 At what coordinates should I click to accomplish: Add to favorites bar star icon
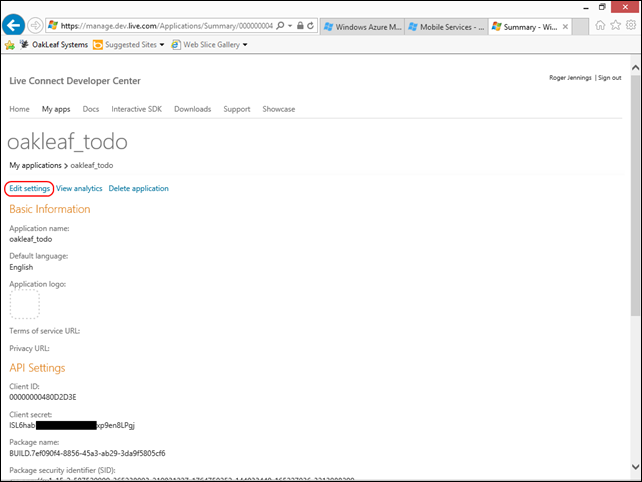coord(9,45)
